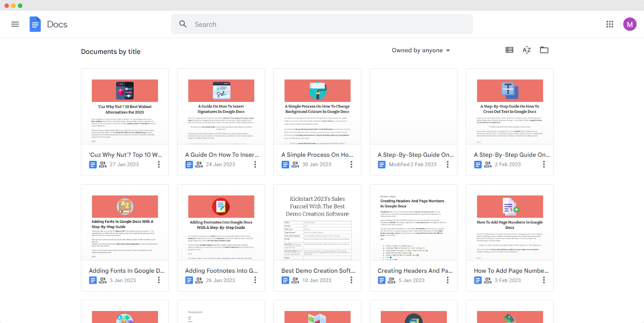Click the magnifier search icon
This screenshot has width=644, height=323.
point(183,24)
